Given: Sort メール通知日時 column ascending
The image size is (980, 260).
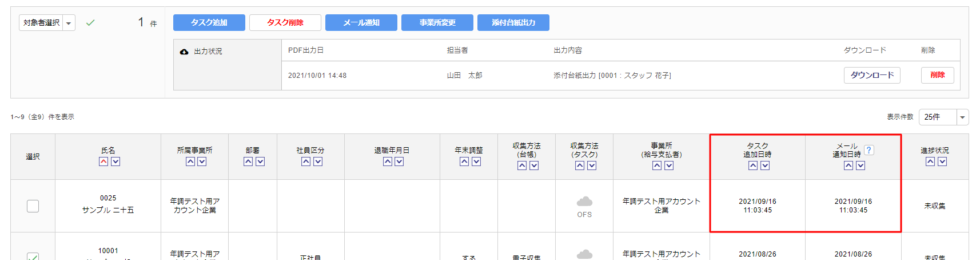Looking at the screenshot, I should (x=848, y=166).
